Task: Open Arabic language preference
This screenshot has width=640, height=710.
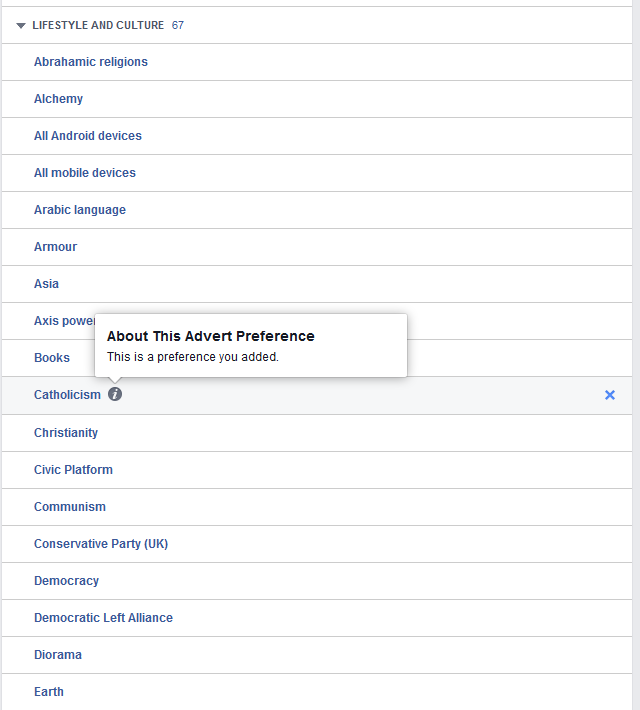Action: (x=80, y=210)
